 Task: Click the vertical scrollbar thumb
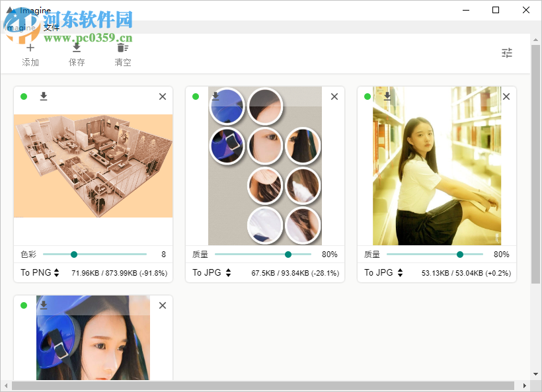(x=535, y=164)
